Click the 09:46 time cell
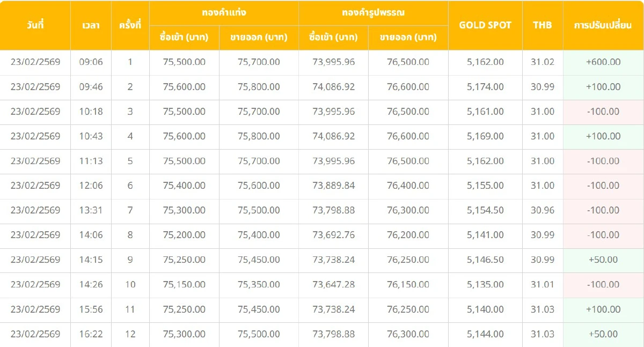The image size is (644, 347). click(x=91, y=87)
